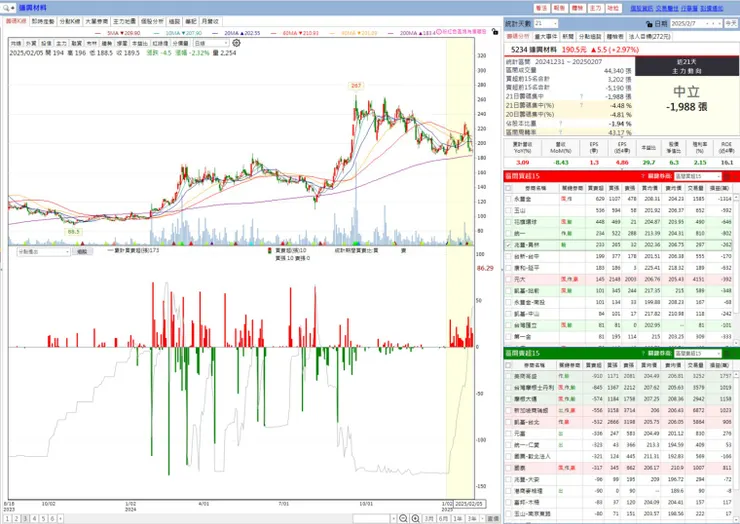Screen dimensions: 740x524
Task: Open the 新聞 tab in right panel
Action: (568, 36)
